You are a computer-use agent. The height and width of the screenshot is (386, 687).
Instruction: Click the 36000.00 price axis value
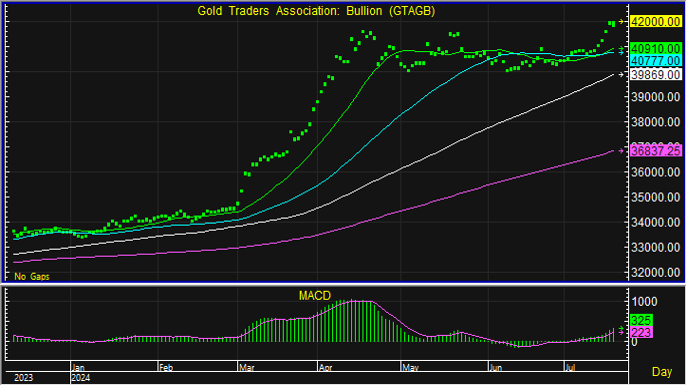point(655,172)
